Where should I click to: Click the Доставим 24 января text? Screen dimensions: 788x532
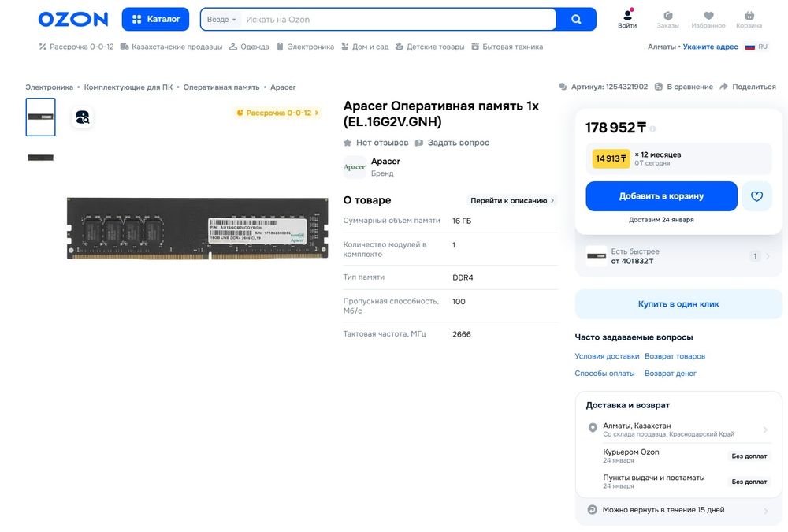pyautogui.click(x=661, y=220)
